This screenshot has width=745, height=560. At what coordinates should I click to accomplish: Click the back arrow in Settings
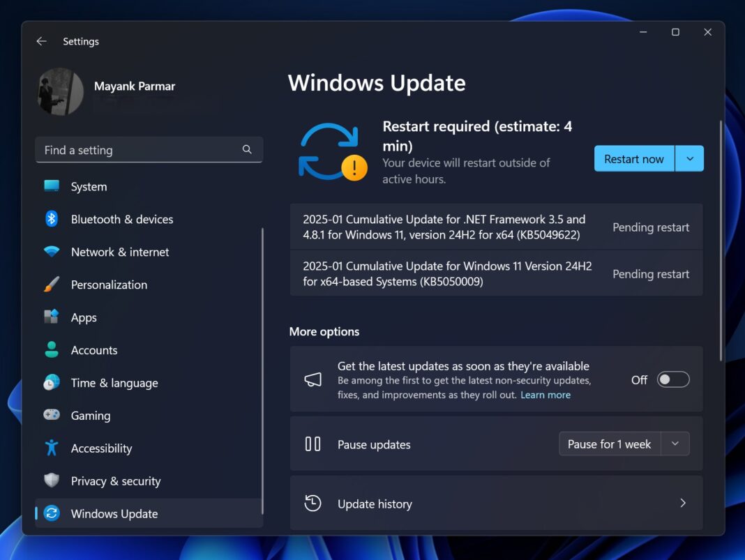point(41,41)
